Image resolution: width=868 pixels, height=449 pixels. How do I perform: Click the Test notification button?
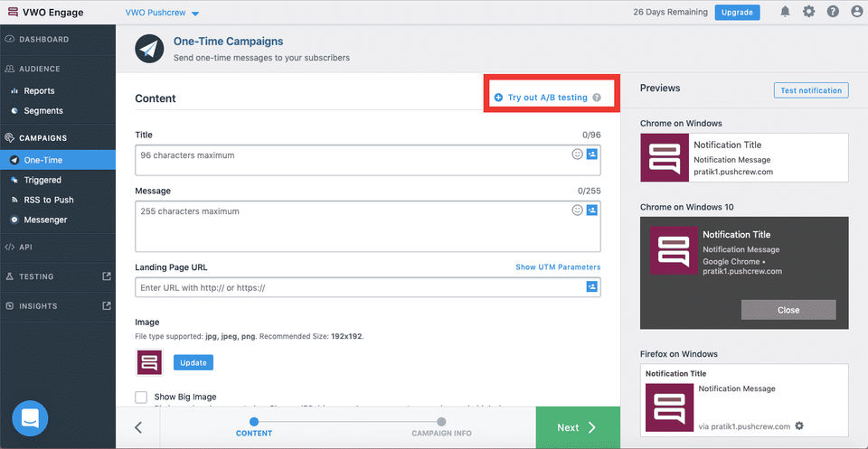811,90
